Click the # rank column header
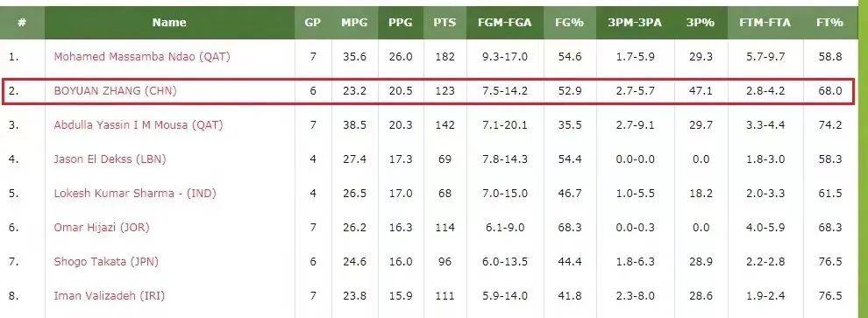 click(x=22, y=23)
